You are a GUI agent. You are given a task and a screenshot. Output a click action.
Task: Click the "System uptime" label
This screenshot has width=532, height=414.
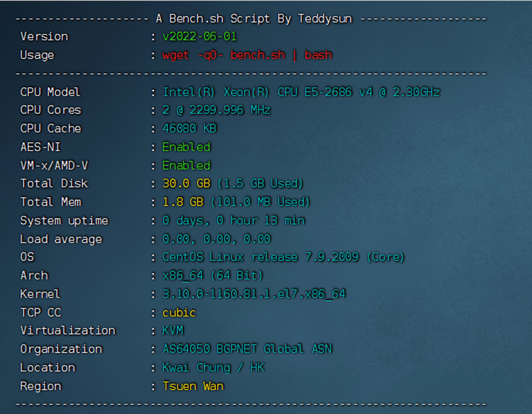64,221
